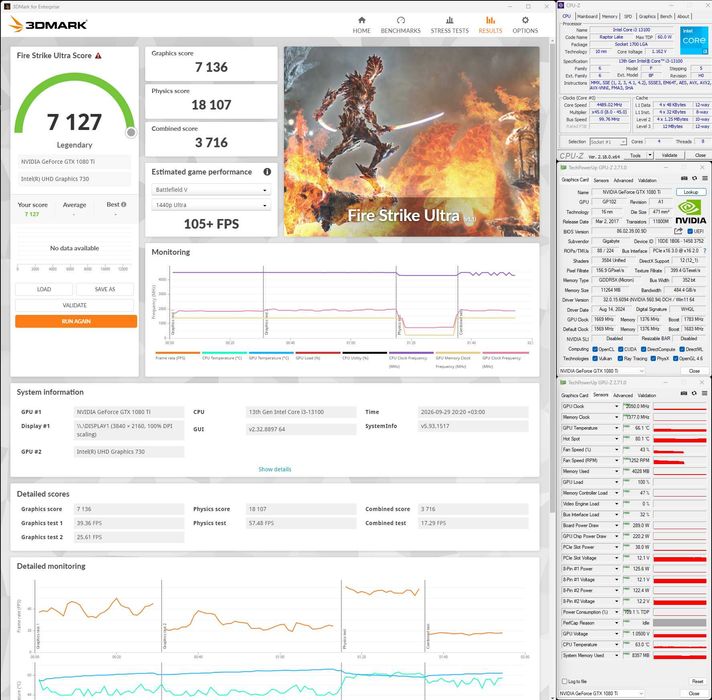
Task: Click the CPU-Z title bar app icon
Action: tap(561, 5)
